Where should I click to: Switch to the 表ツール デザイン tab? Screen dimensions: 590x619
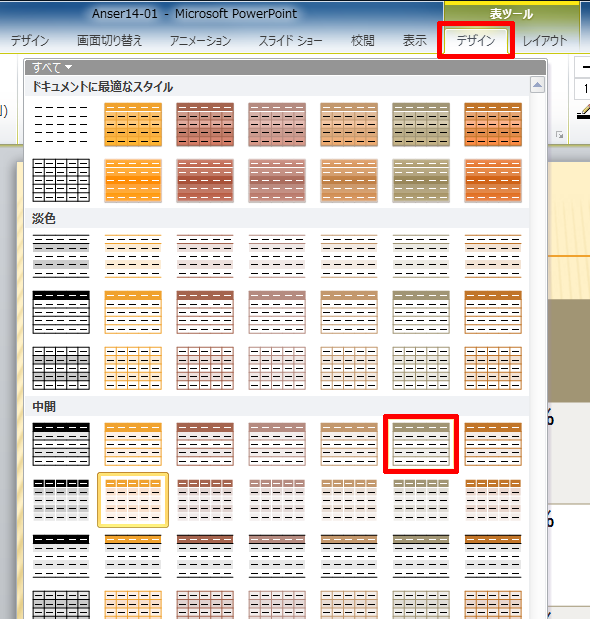coord(476,40)
